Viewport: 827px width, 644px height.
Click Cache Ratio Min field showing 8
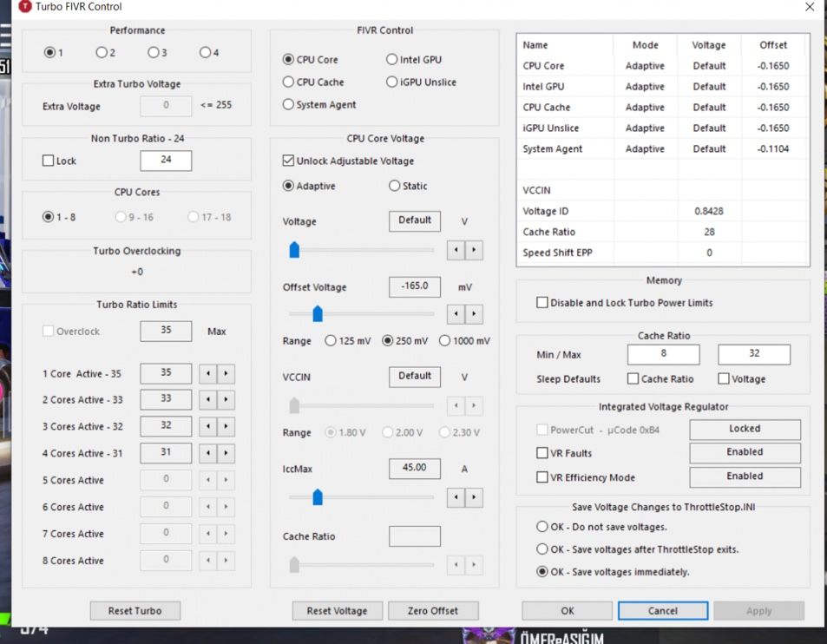click(664, 354)
